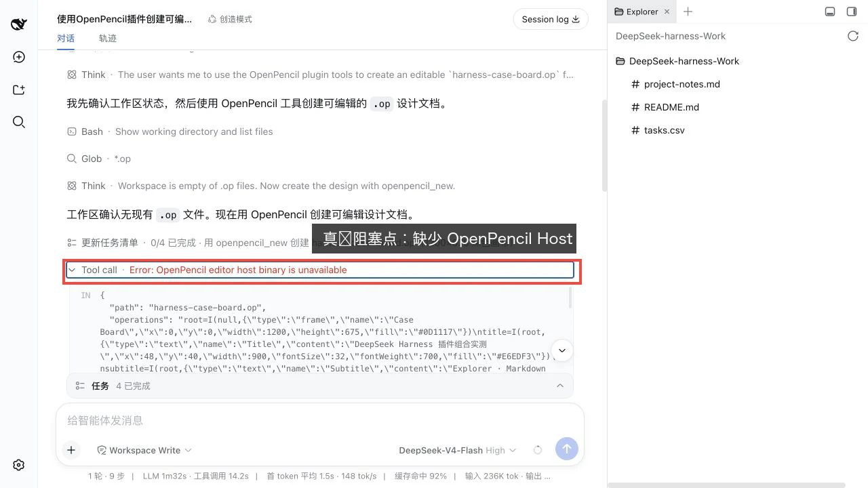Click the 'Error: OpenPencil editor host binary is unavailable' text
Screen dimensions: 868x488
click(238, 270)
